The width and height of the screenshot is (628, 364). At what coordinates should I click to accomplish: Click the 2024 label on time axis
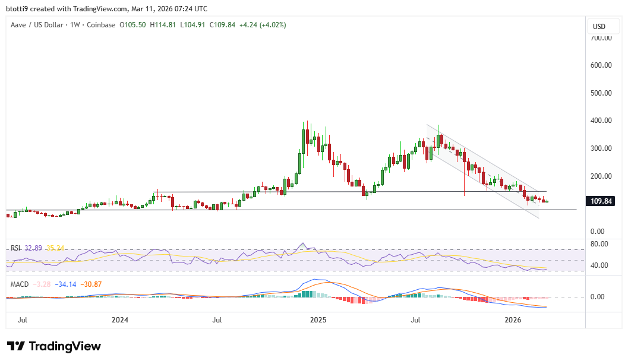tap(120, 320)
